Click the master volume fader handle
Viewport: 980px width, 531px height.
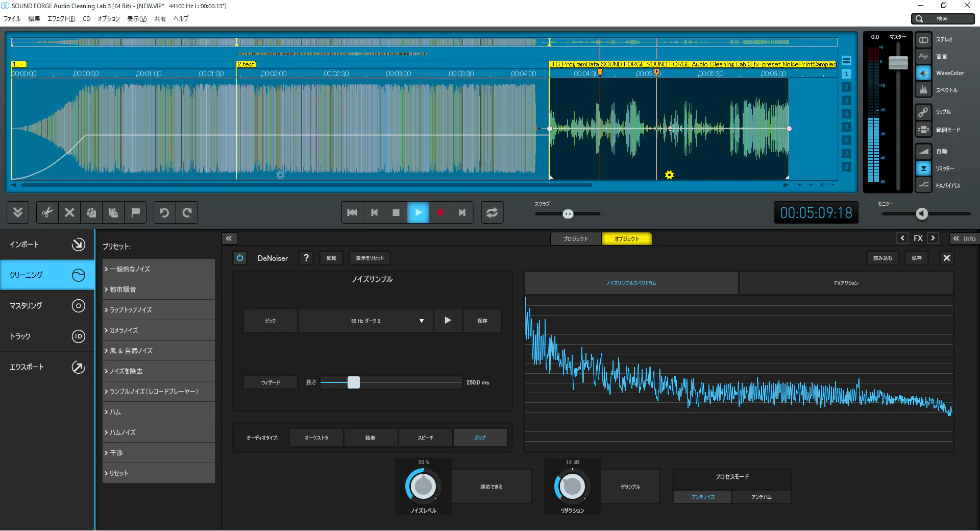click(898, 63)
